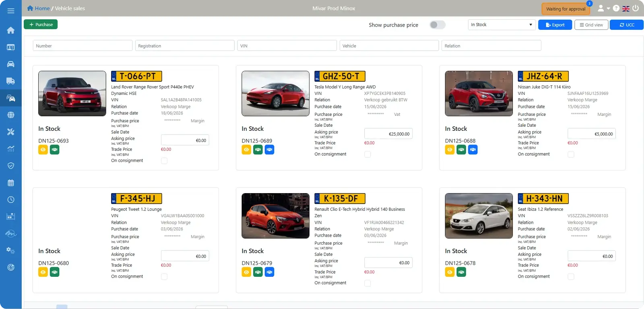Image resolution: width=644 pixels, height=309 pixels.
Task: Click green handshake icon for DN125-0688
Action: pyautogui.click(x=462, y=150)
